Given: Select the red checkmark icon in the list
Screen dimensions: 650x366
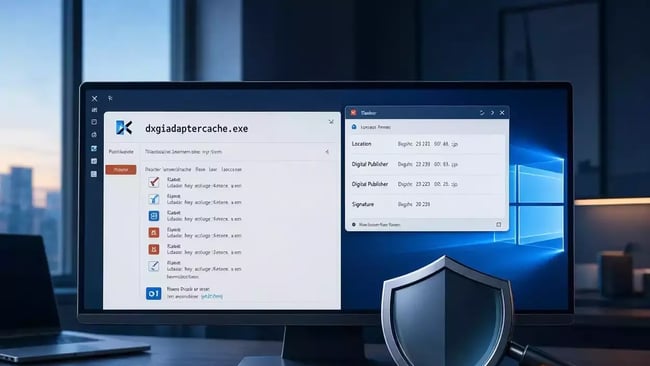Looking at the screenshot, I should (154, 182).
